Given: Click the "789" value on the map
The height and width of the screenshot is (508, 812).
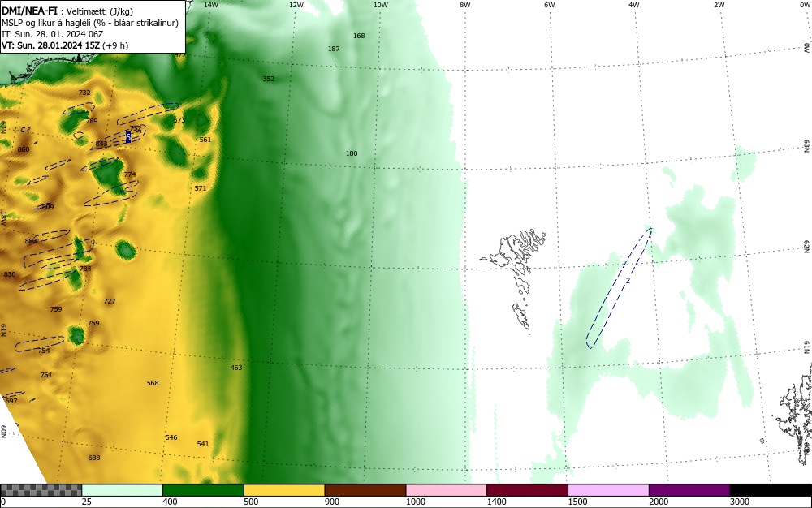Looking at the screenshot, I should [x=92, y=121].
